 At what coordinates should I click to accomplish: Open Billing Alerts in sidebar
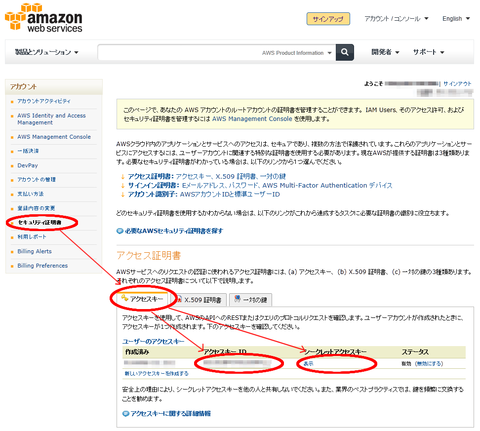(x=34, y=251)
